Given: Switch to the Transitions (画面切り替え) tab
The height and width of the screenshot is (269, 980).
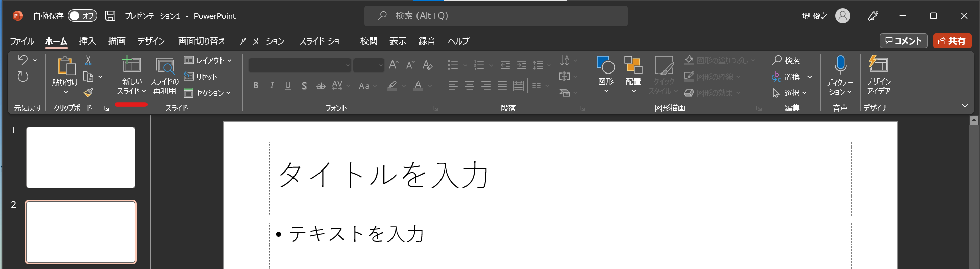Looking at the screenshot, I should [202, 41].
